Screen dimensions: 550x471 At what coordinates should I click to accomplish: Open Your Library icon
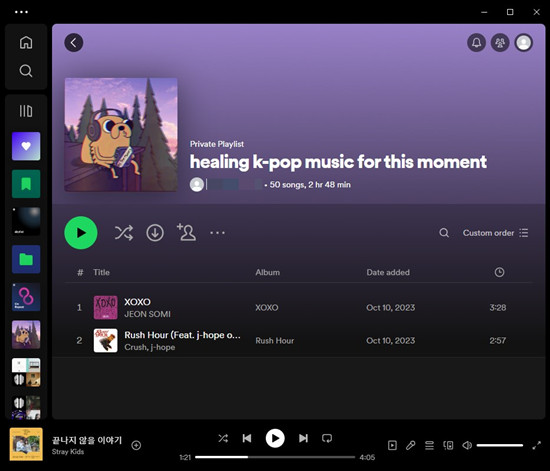click(26, 111)
